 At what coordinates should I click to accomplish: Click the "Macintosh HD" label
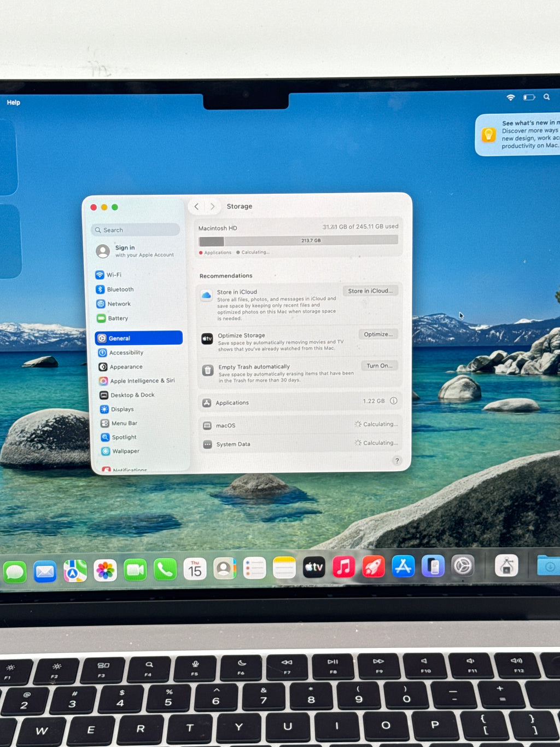tap(218, 228)
